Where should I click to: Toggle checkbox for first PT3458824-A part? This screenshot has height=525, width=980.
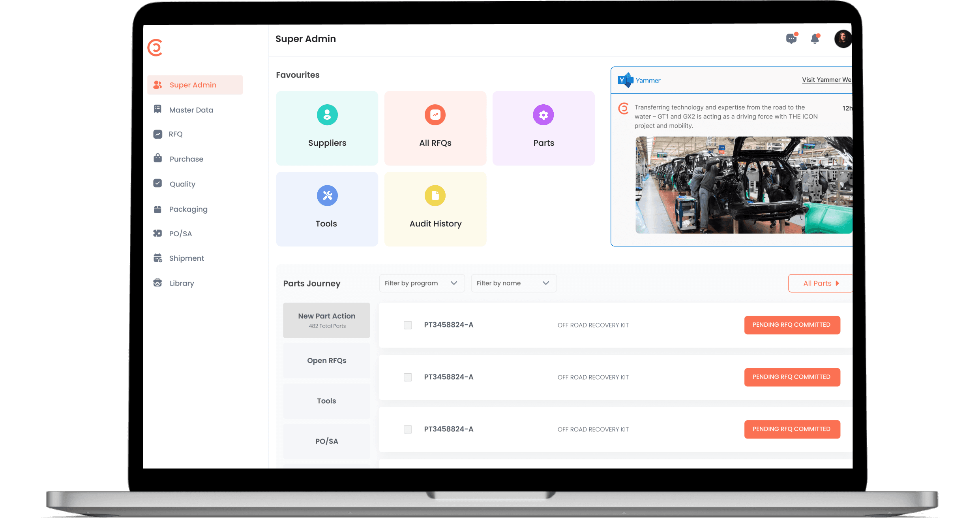(407, 324)
